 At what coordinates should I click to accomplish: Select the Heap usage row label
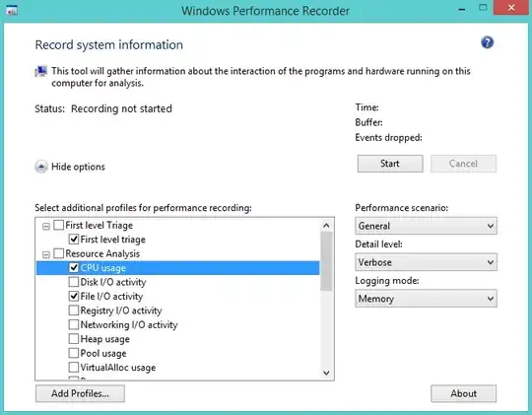tap(104, 339)
